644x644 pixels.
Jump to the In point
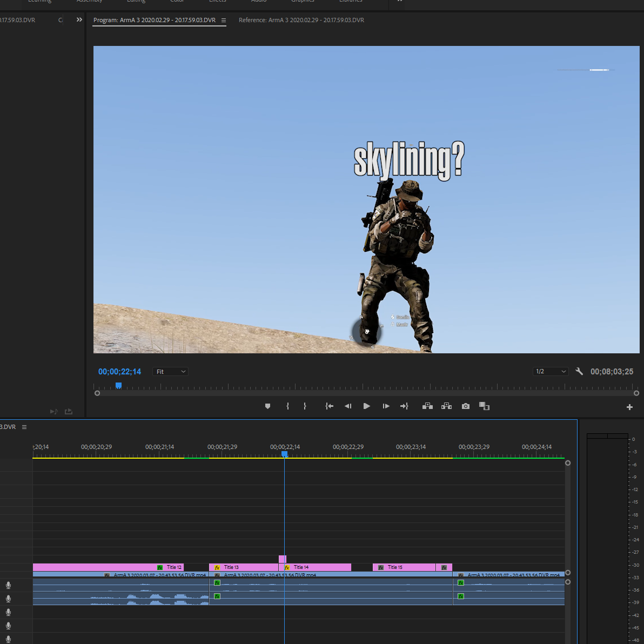point(329,406)
